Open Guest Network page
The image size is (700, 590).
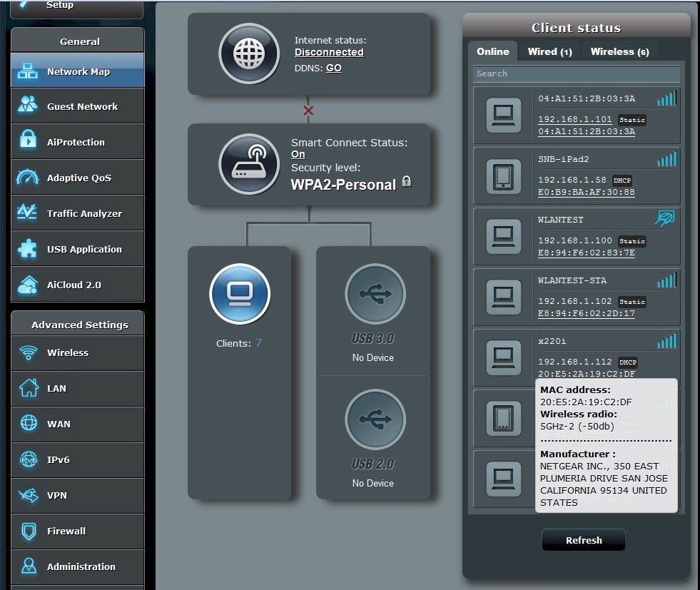point(77,106)
